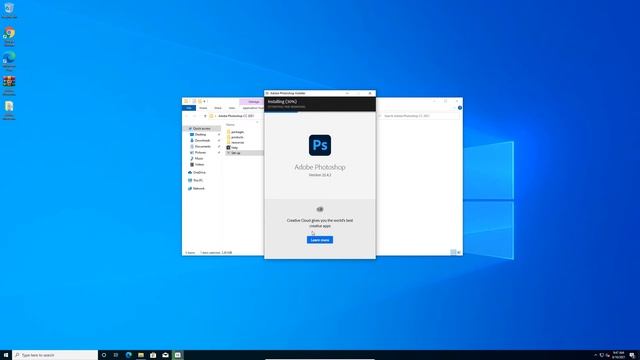Click the address bar path Adobe Photoshop CC
640x360 pixels.
click(236, 116)
